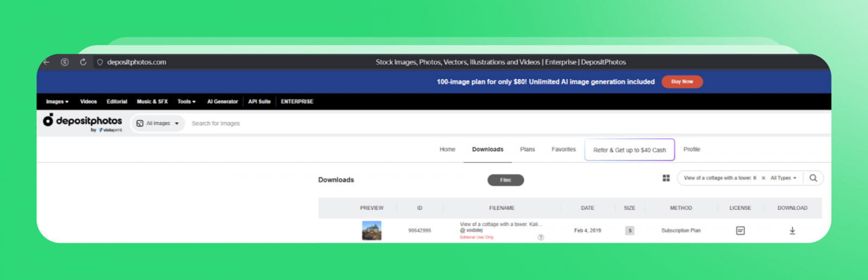Click the file ID 90642996
Viewport: 868px width, 280px height.
pyautogui.click(x=419, y=231)
